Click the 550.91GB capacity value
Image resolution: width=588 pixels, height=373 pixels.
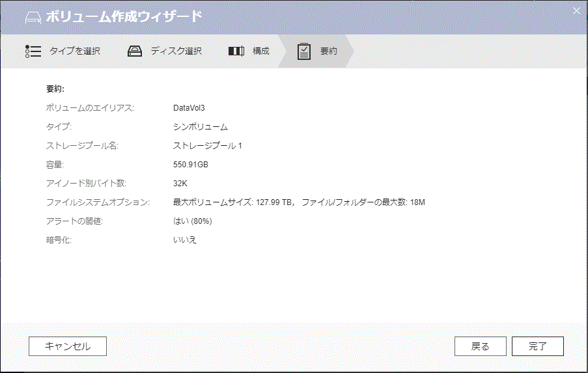(191, 165)
